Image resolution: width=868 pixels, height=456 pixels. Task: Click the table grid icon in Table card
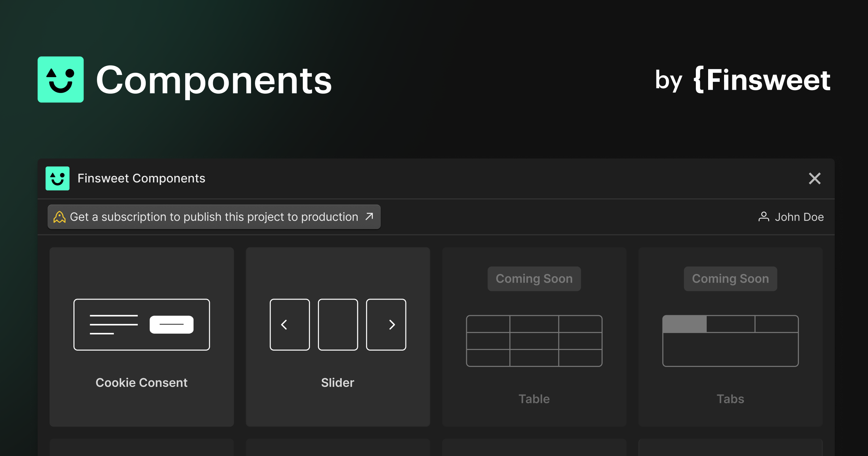534,340
